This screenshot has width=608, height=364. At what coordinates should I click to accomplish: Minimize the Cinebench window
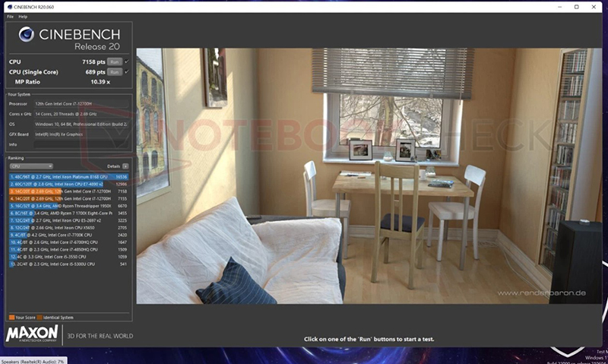[559, 7]
